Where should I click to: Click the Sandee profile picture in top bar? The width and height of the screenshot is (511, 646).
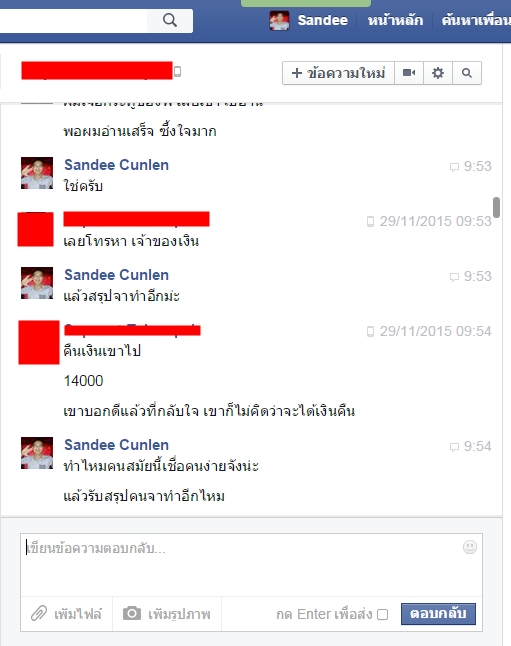click(x=279, y=20)
